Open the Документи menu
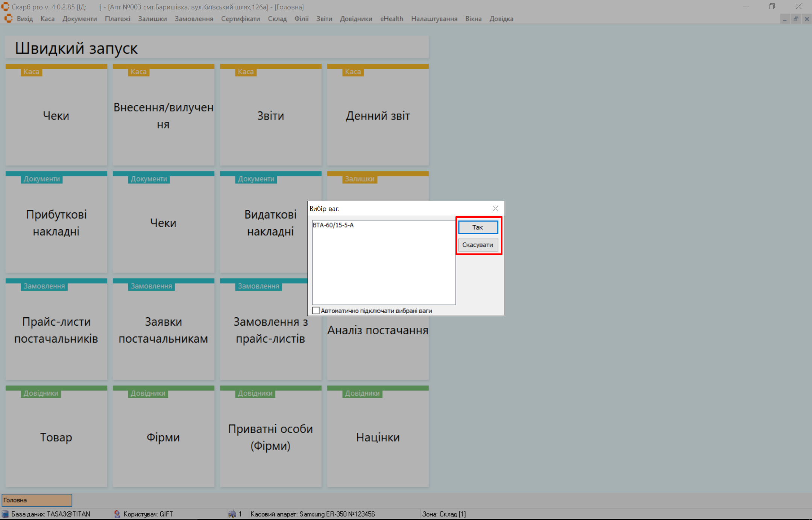This screenshot has height=520, width=812. pos(79,19)
